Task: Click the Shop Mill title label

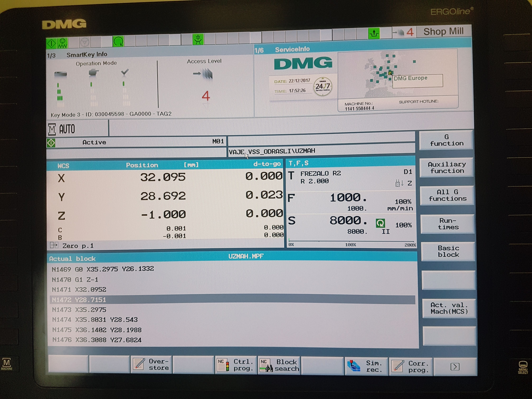Action: click(x=443, y=31)
